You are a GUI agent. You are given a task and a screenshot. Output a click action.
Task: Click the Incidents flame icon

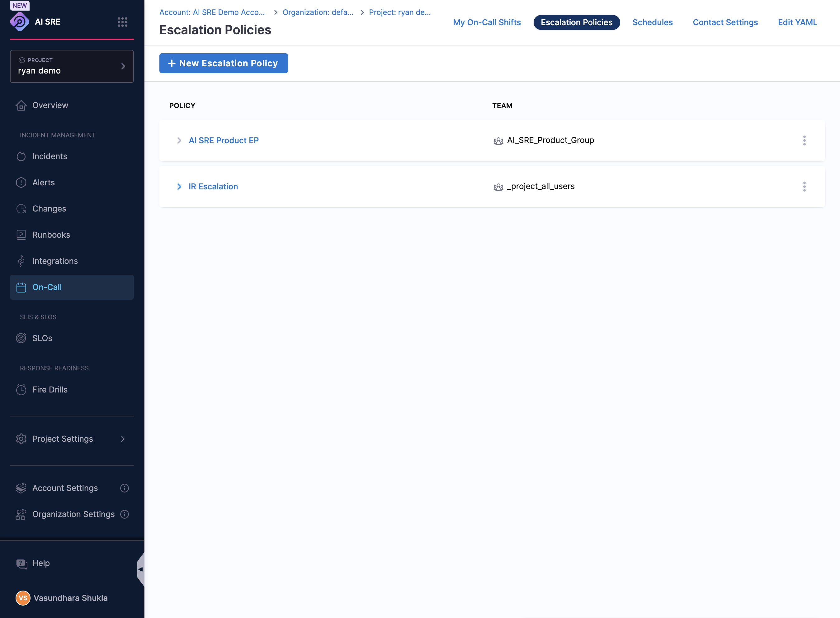click(21, 156)
